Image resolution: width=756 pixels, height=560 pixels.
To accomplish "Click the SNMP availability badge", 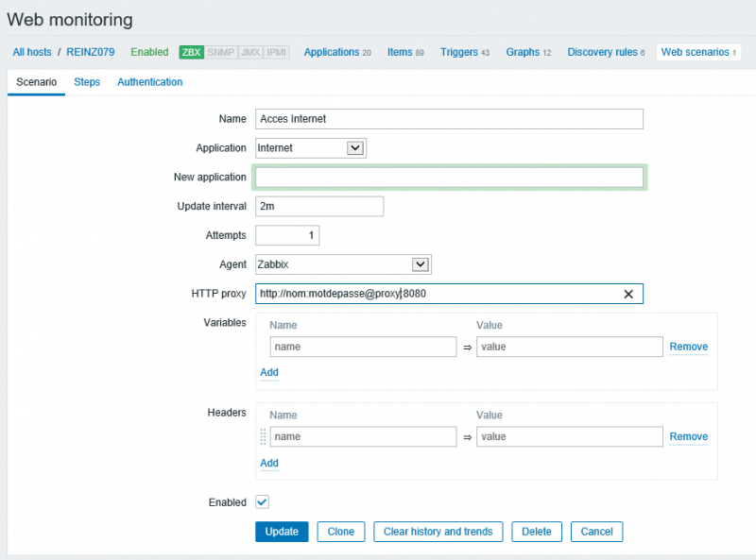I will coord(221,53).
